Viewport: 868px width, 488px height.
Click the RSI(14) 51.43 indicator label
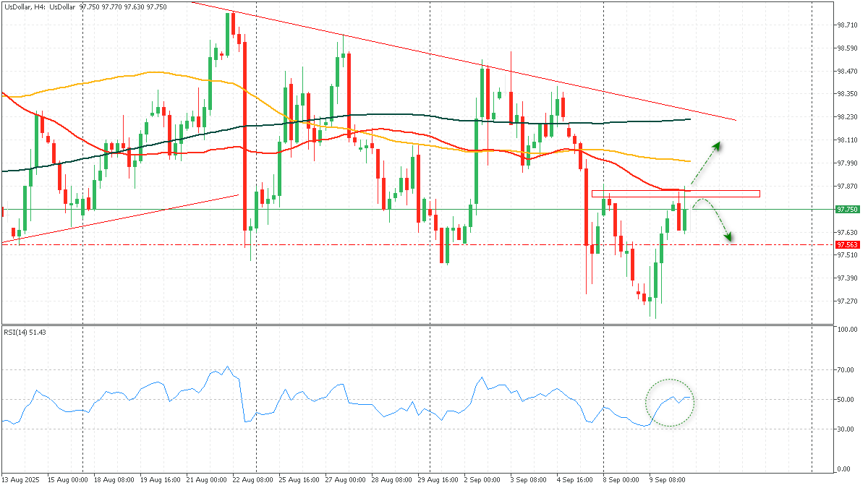click(25, 332)
